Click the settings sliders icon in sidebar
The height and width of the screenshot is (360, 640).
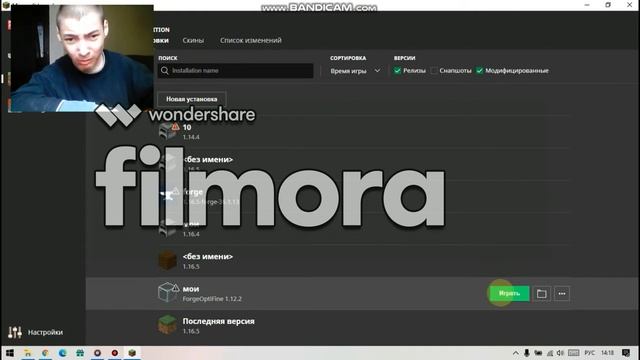tap(15, 332)
